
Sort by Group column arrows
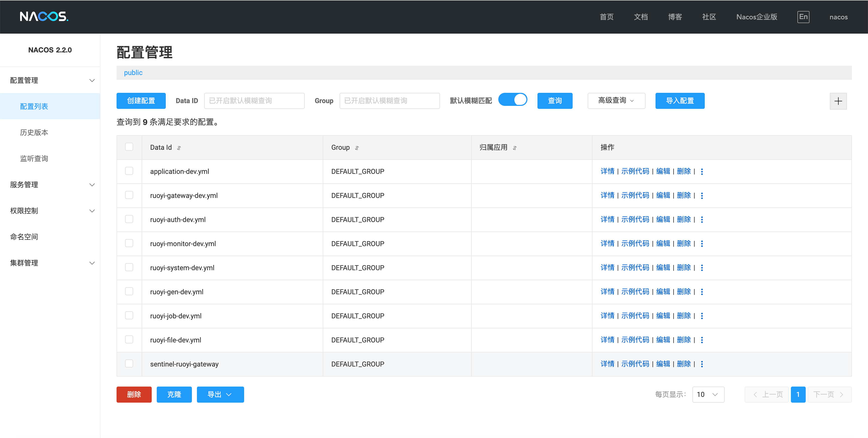(357, 148)
